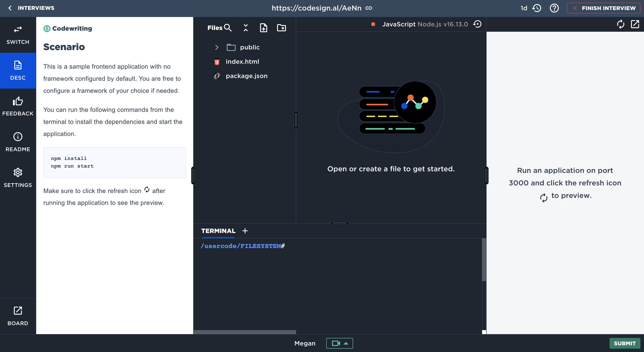Viewport: 644px width, 352px height.
Task: Click the search files magnifier icon
Action: click(x=227, y=28)
